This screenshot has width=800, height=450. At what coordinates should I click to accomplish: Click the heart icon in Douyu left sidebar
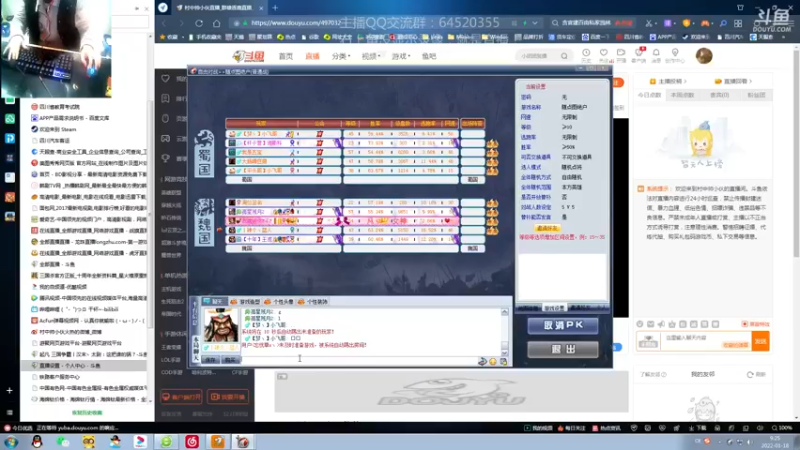pos(165,79)
